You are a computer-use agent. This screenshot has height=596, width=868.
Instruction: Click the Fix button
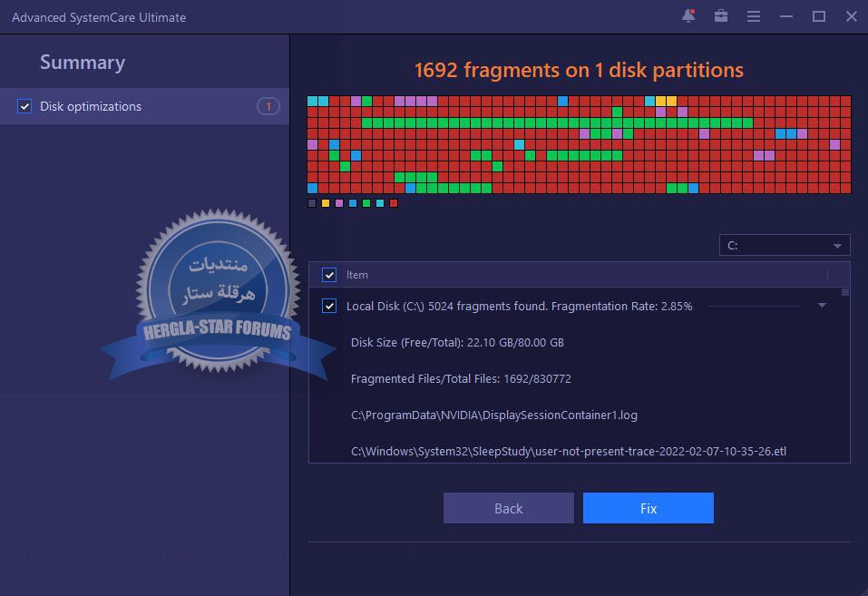(649, 508)
